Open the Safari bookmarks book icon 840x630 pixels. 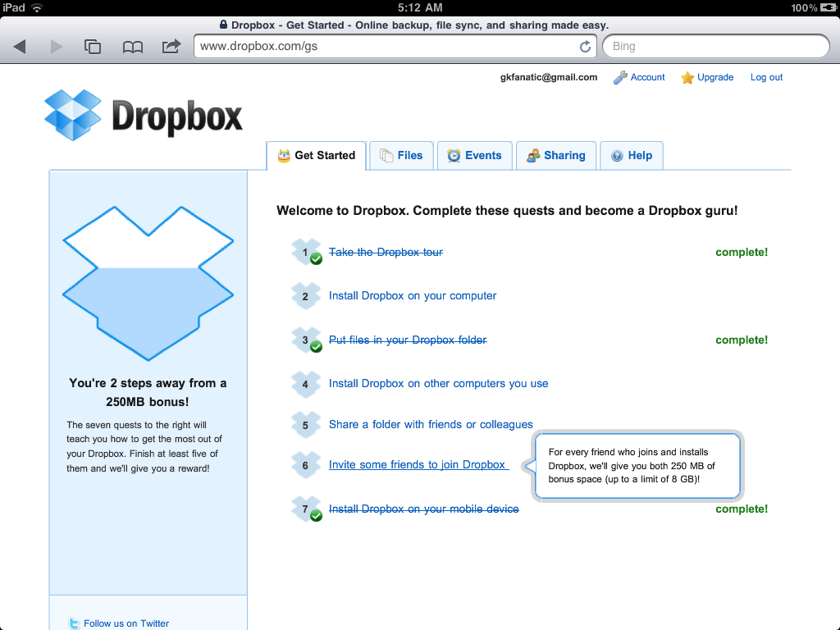[x=132, y=47]
